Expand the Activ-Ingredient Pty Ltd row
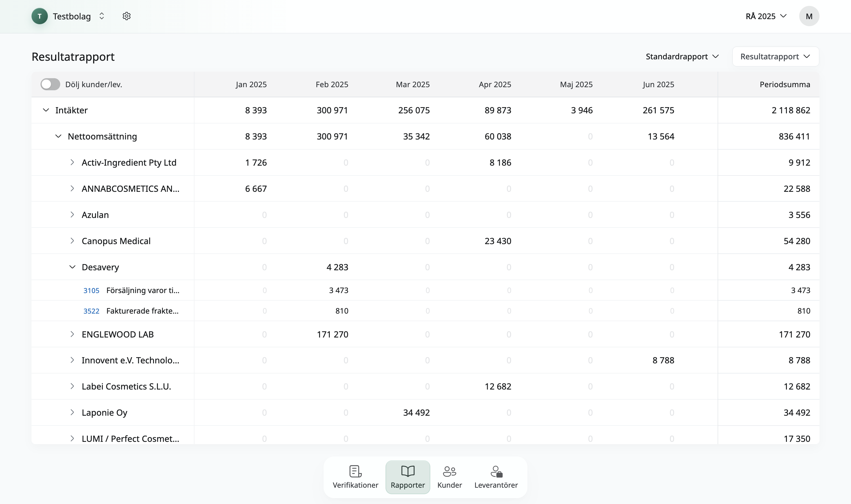 [x=72, y=162]
